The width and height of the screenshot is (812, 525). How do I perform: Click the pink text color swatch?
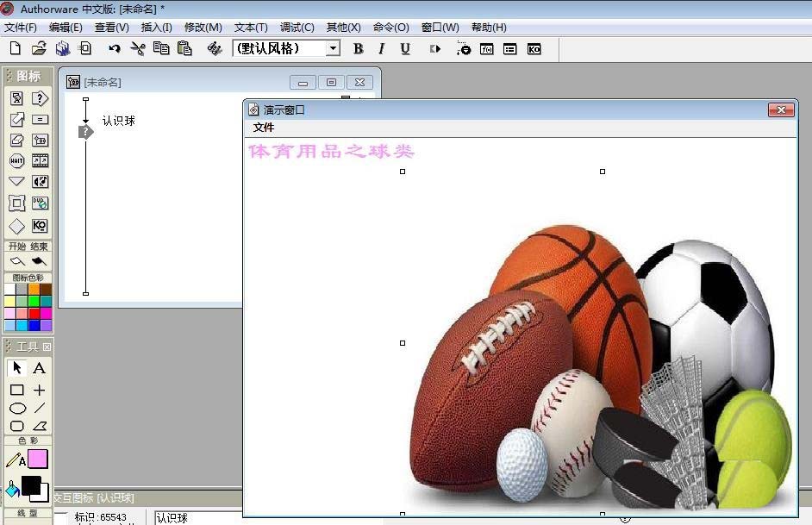38,459
